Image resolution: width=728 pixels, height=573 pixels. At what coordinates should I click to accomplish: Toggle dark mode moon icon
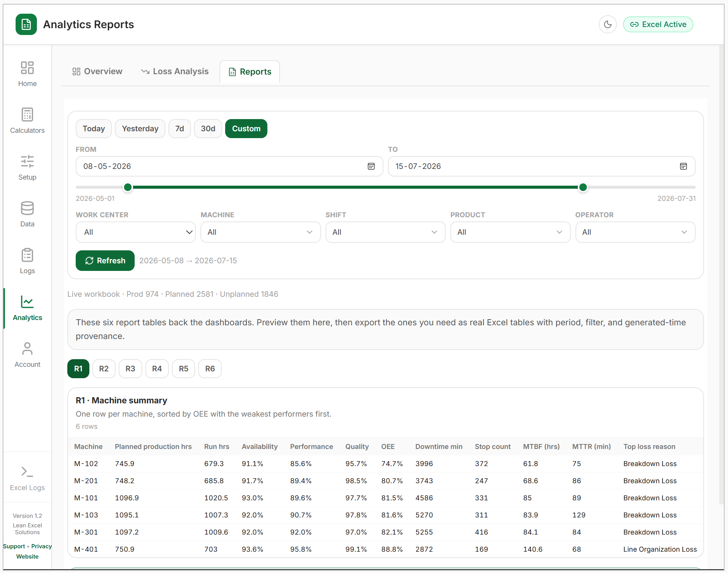click(x=607, y=24)
